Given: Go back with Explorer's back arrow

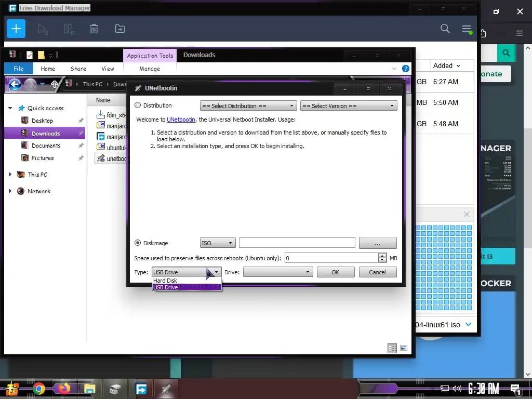Looking at the screenshot, I should pos(15,84).
